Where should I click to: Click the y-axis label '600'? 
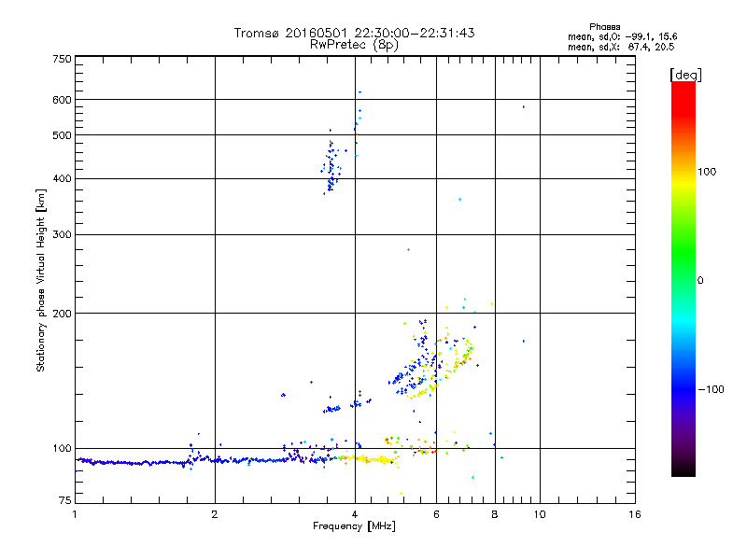pyautogui.click(x=62, y=100)
